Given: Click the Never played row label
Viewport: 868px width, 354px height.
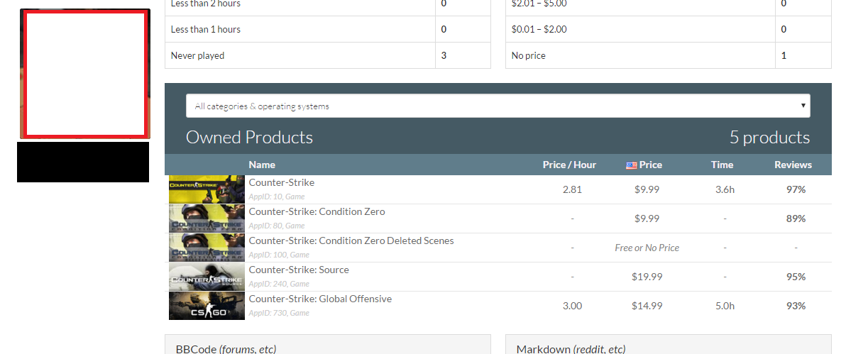Looking at the screenshot, I should tap(197, 55).
